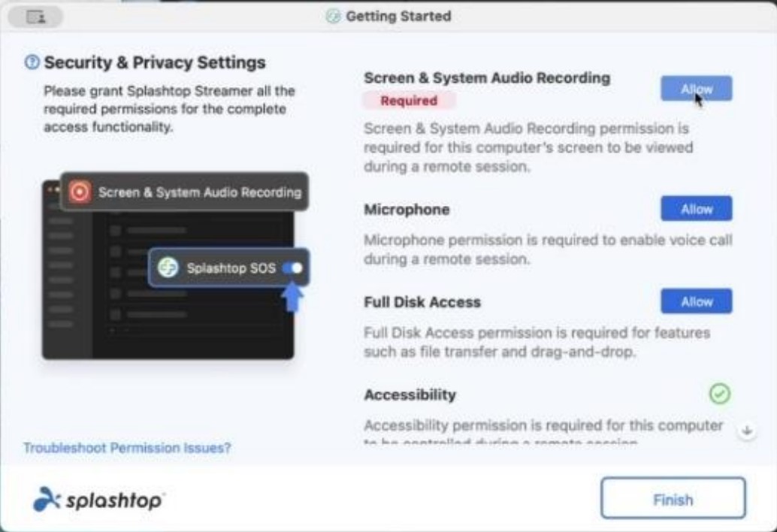Click the Splashtop SOS app icon in illustration
777x532 pixels.
click(168, 268)
